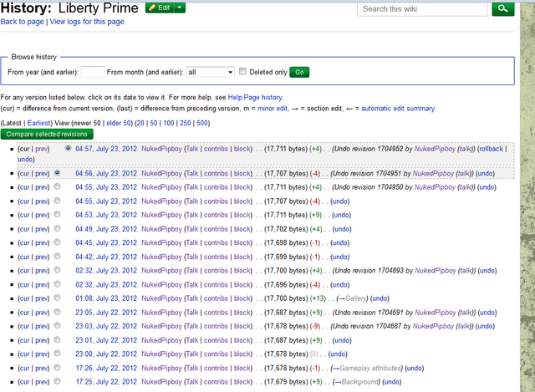Follow the minor edit link
535x392 pixels.
coord(273,109)
